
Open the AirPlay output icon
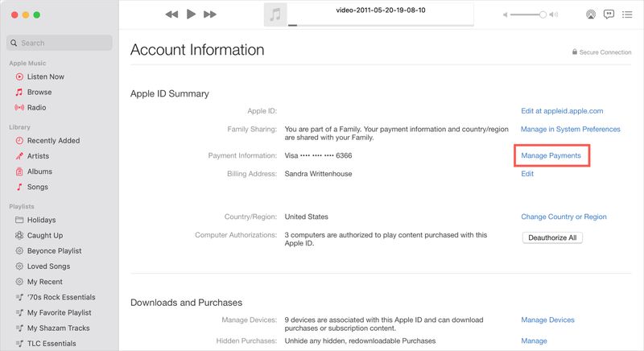(x=591, y=14)
